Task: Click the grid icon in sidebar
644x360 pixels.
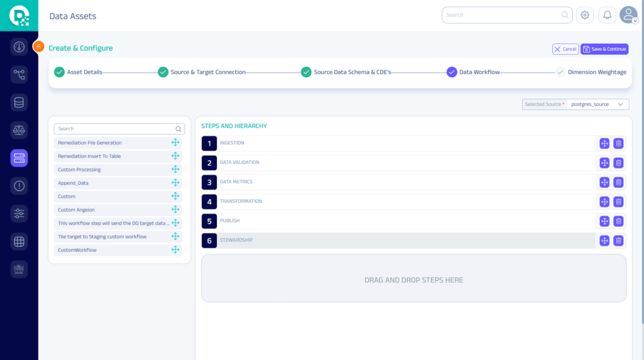Action: point(19,241)
